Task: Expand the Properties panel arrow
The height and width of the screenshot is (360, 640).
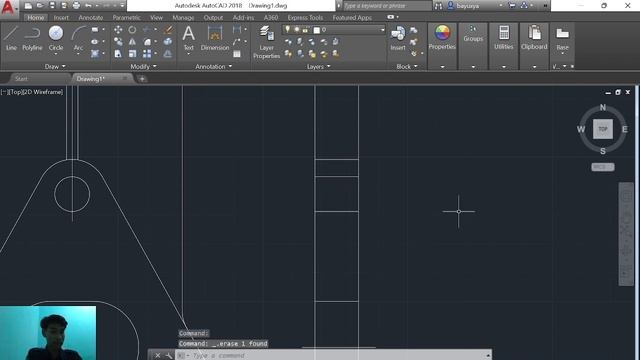Action: click(442, 67)
